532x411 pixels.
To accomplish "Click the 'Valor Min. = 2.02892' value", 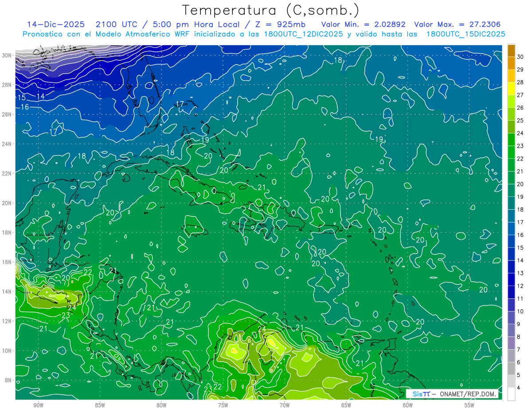I will (x=363, y=24).
